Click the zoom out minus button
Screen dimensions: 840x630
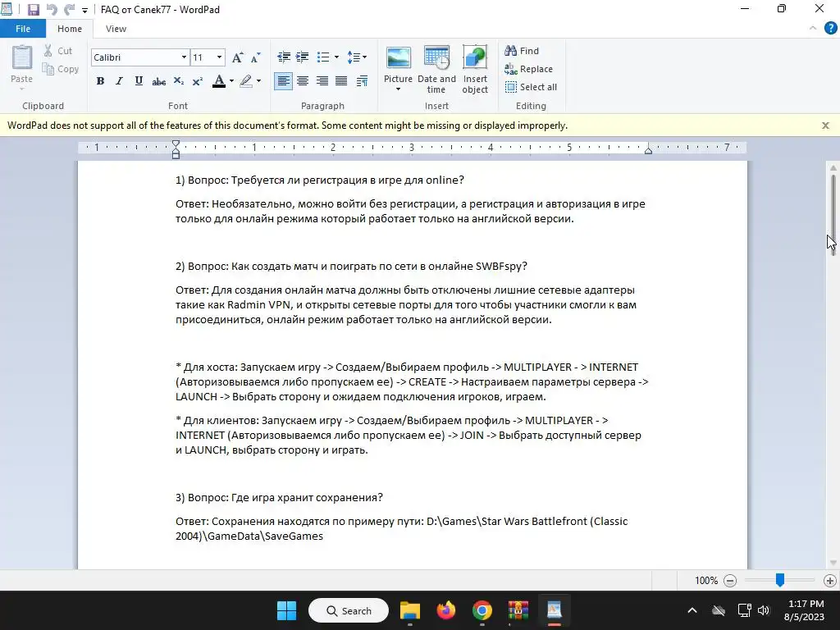click(x=729, y=581)
